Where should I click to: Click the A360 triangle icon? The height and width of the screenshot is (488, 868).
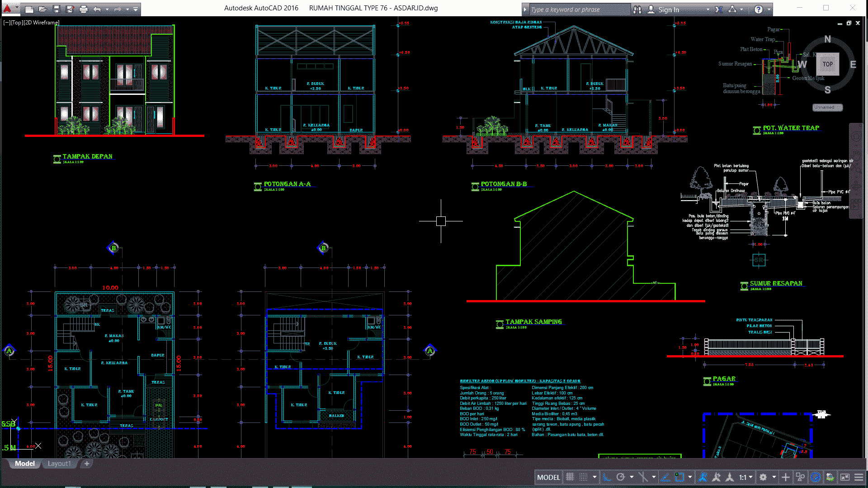(732, 9)
